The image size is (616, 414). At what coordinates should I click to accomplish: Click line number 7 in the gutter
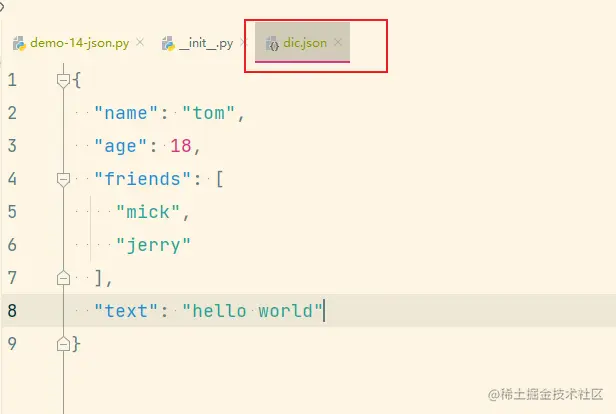(x=12, y=278)
